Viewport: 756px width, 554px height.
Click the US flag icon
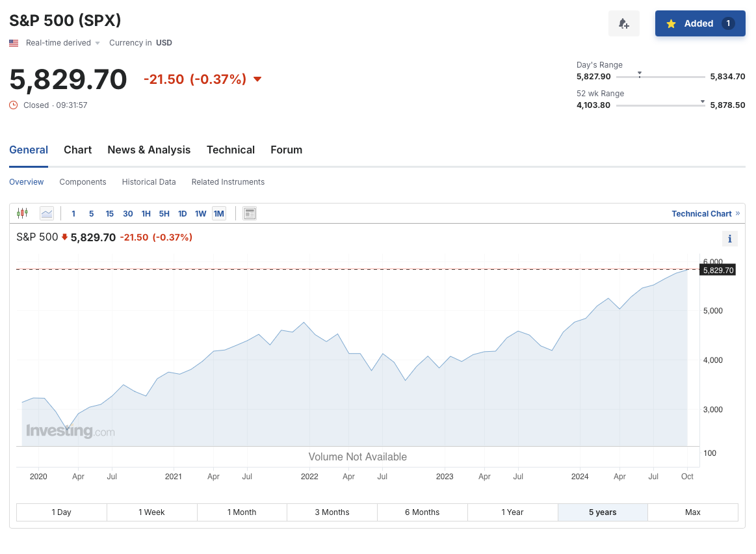click(x=14, y=43)
